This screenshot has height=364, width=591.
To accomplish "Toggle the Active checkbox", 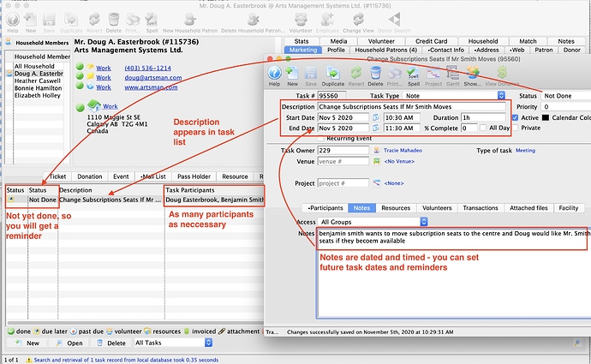I will (x=516, y=117).
